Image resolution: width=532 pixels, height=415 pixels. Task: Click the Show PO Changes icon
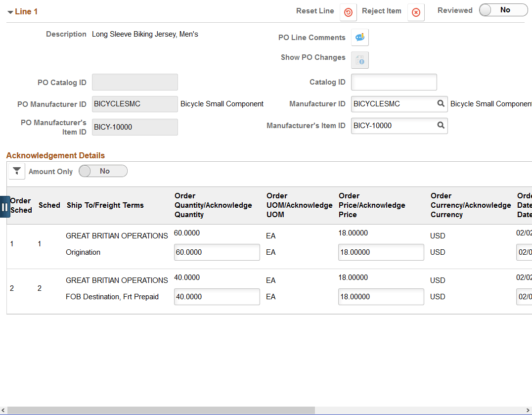pyautogui.click(x=360, y=60)
